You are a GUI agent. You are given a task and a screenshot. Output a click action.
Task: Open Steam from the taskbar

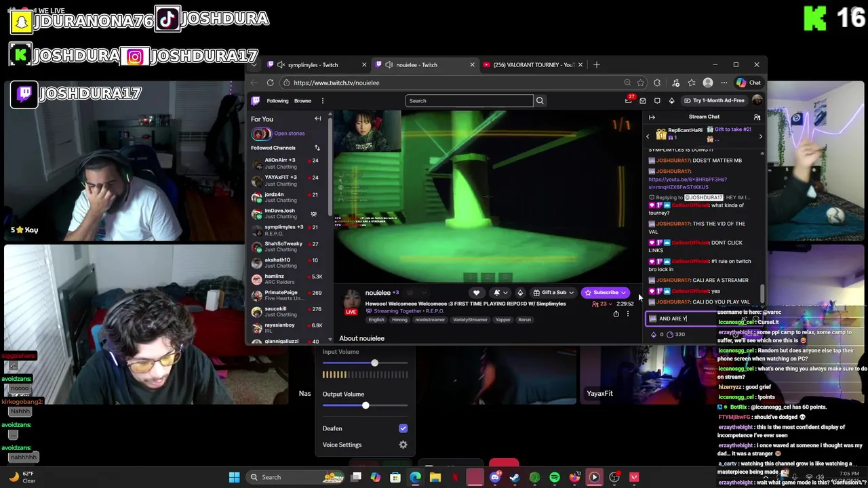[515, 477]
